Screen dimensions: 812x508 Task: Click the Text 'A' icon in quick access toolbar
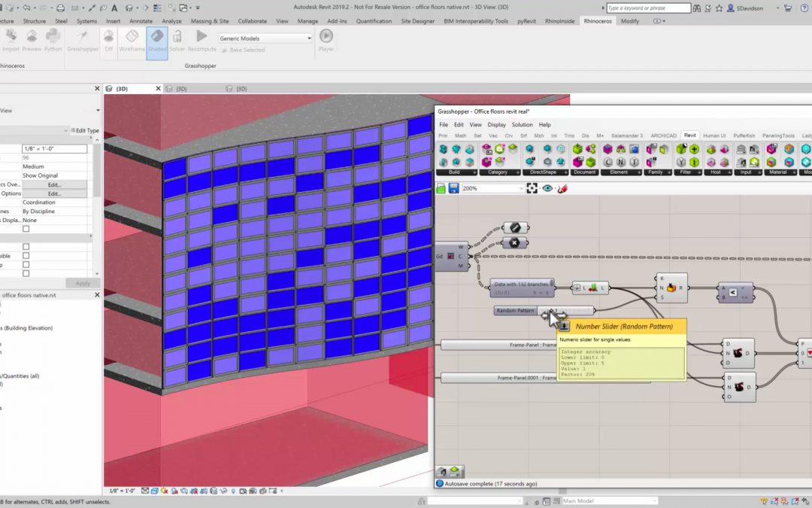click(x=114, y=8)
